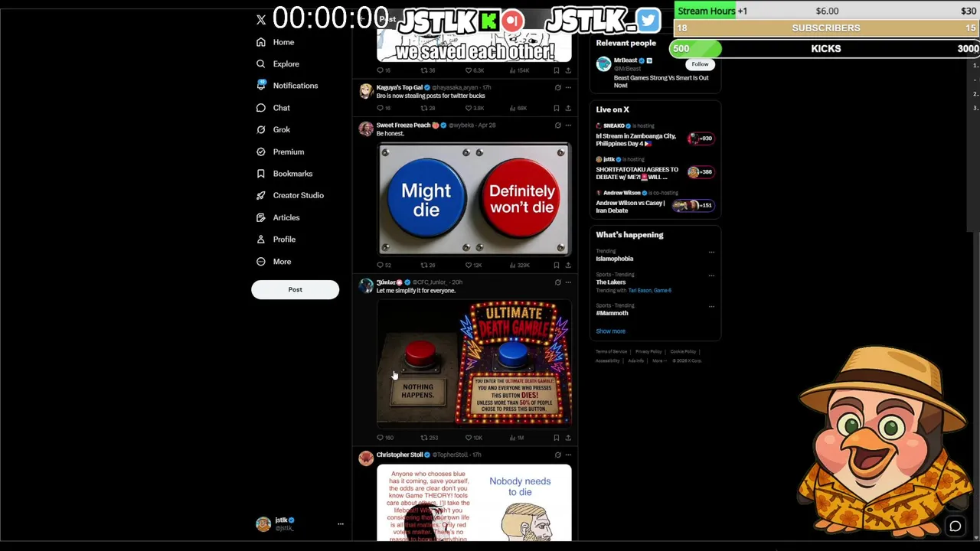This screenshot has width=980, height=551.
Task: Click the Bookmarks ribbon icon
Action: click(x=261, y=174)
